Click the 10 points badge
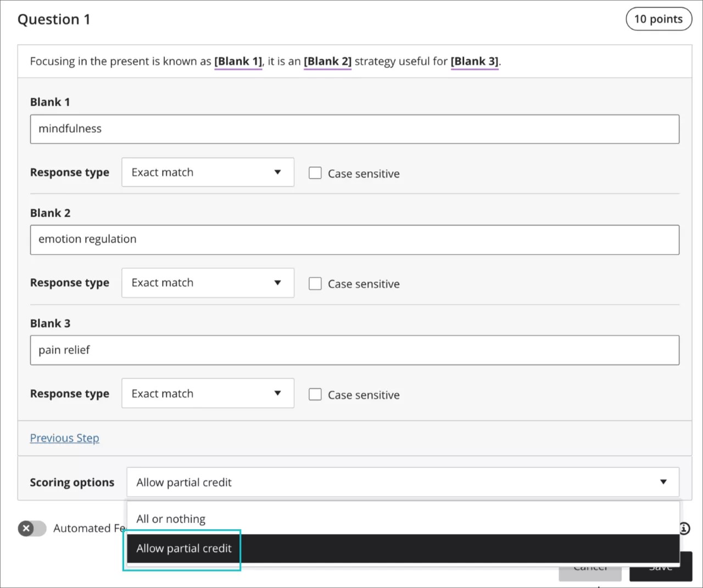This screenshot has height=588, width=703. 659,19
